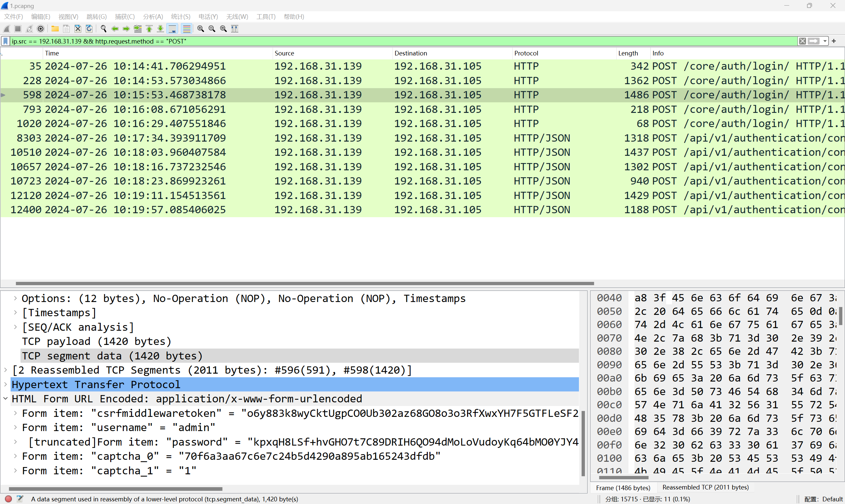The height and width of the screenshot is (504, 845).
Task: Open the 分析(A) menu
Action: point(153,17)
